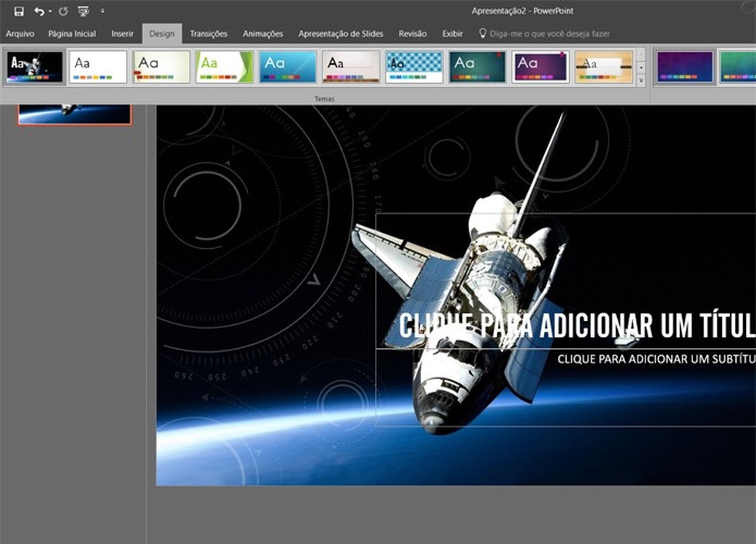Click the Redo icon in the title bar
Screen dimensions: 756x544
[63, 12]
